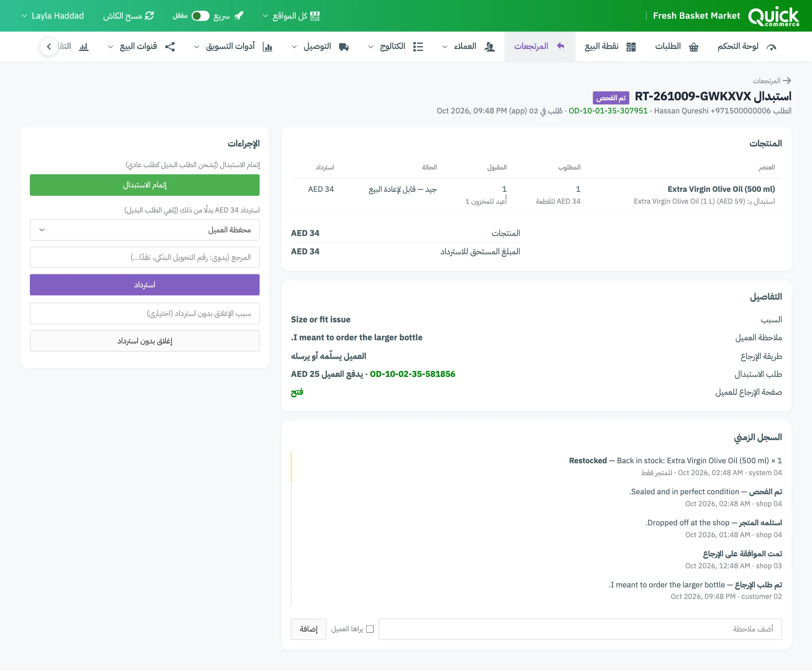Click the dashboard gauge icon
This screenshot has width=812, height=671.
coord(771,47)
